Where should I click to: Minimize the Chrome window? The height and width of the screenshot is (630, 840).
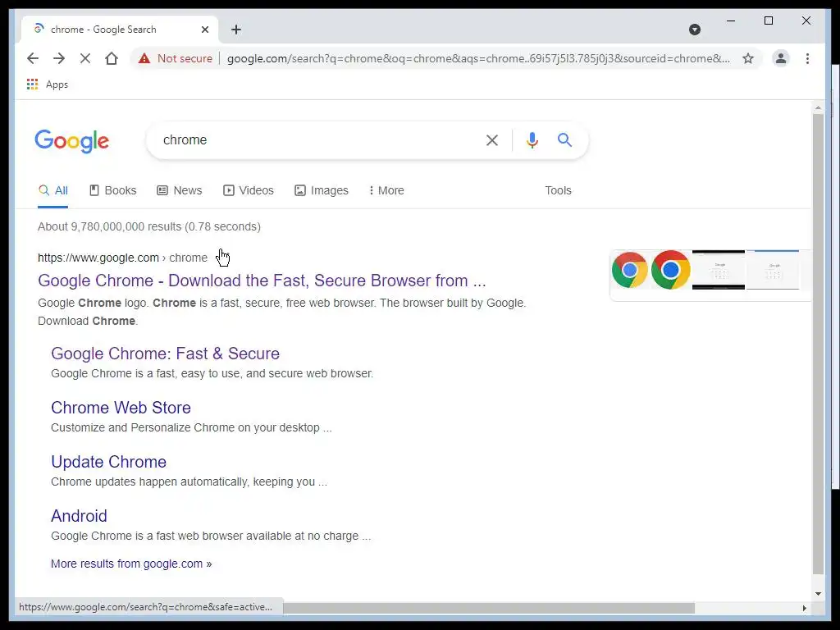731,21
